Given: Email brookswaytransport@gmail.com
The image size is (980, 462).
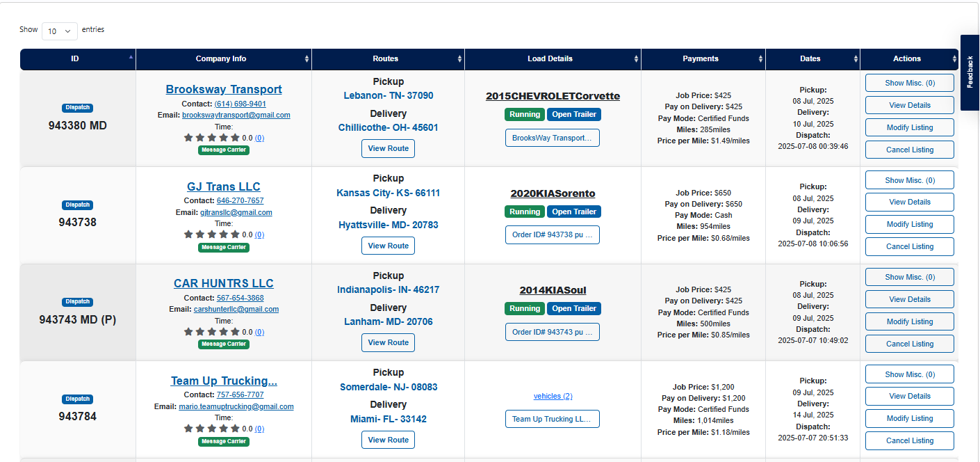Looking at the screenshot, I should pyautogui.click(x=236, y=115).
